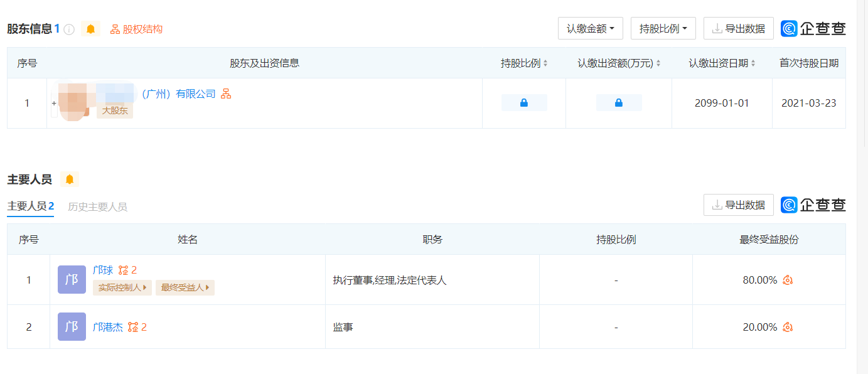The width and height of the screenshot is (868, 374).
Task: Switch to 历史主要人员 tab
Action: click(x=97, y=206)
